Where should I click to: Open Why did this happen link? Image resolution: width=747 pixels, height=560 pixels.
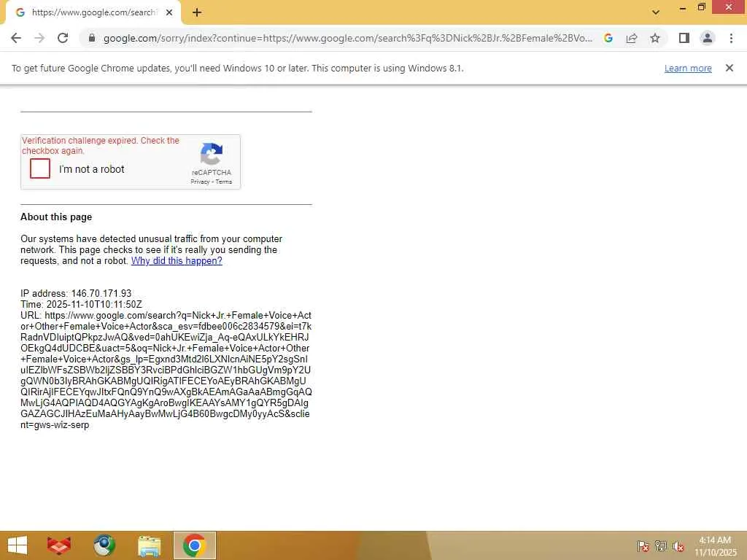(177, 261)
